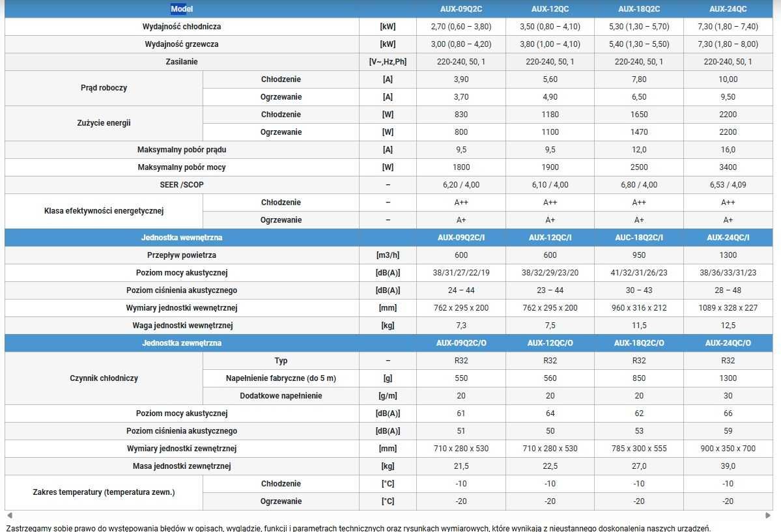Screen dimensions: 781x532
Task: Click the left scroll arrow below the table
Action: [10, 516]
